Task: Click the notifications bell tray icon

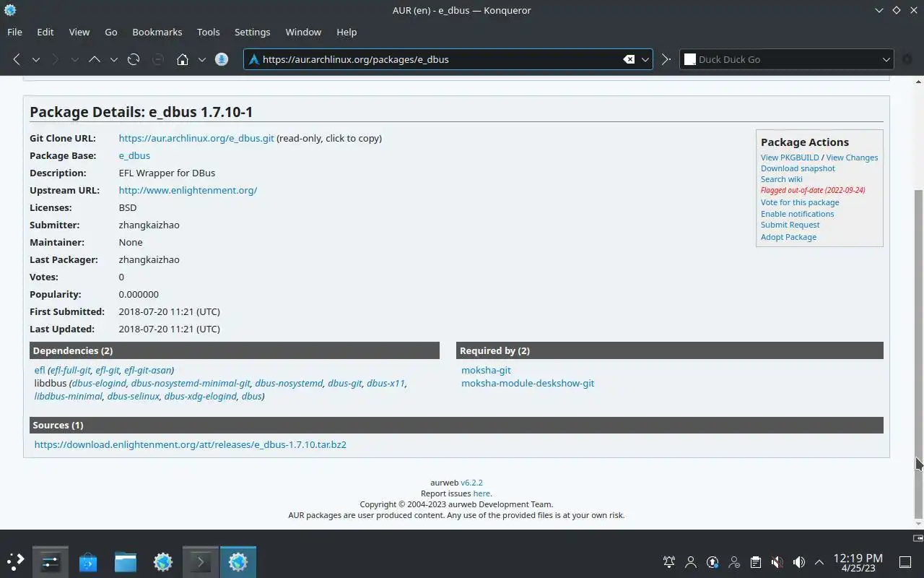Action: tap(669, 562)
